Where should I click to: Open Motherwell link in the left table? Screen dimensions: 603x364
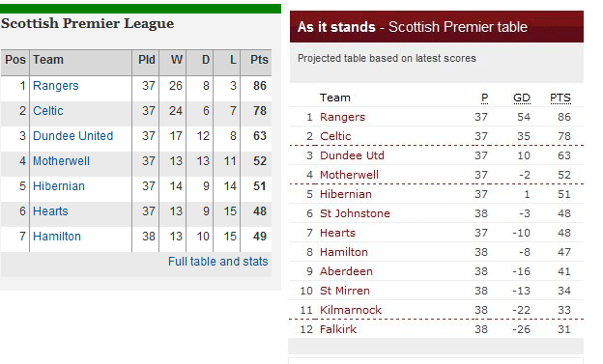pos(61,160)
